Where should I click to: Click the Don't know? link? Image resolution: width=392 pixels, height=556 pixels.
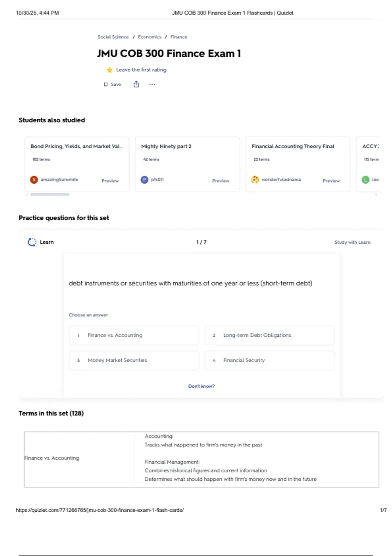202,386
